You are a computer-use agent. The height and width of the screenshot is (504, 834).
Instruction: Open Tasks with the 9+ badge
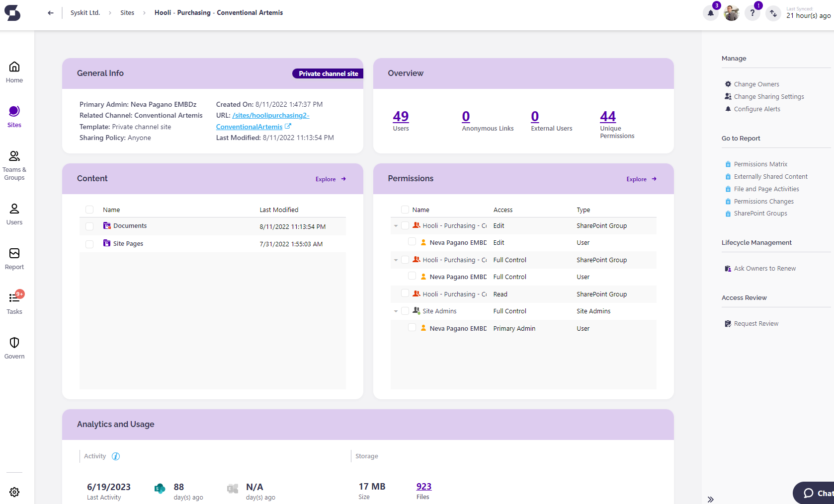pyautogui.click(x=14, y=301)
